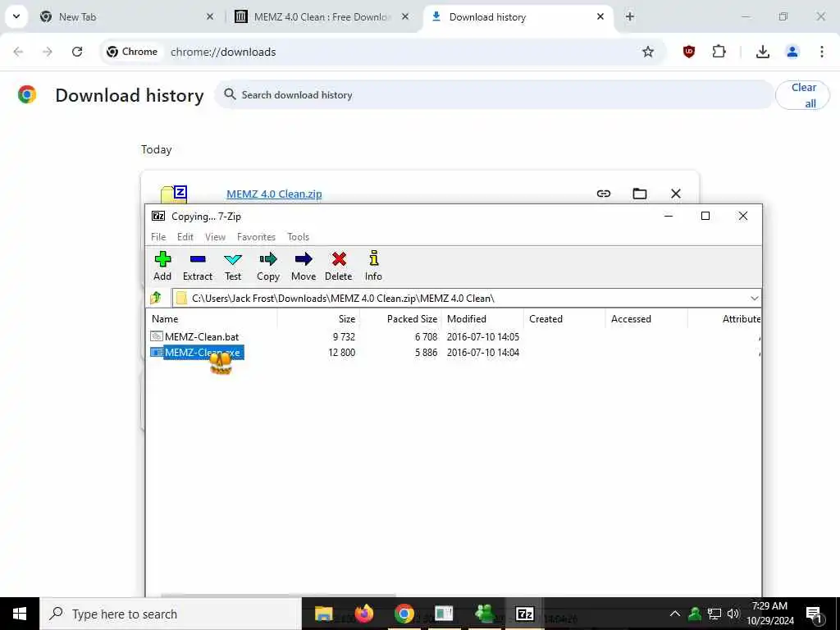Open Info for the selected file
The width and height of the screenshot is (840, 630).
tap(373, 266)
